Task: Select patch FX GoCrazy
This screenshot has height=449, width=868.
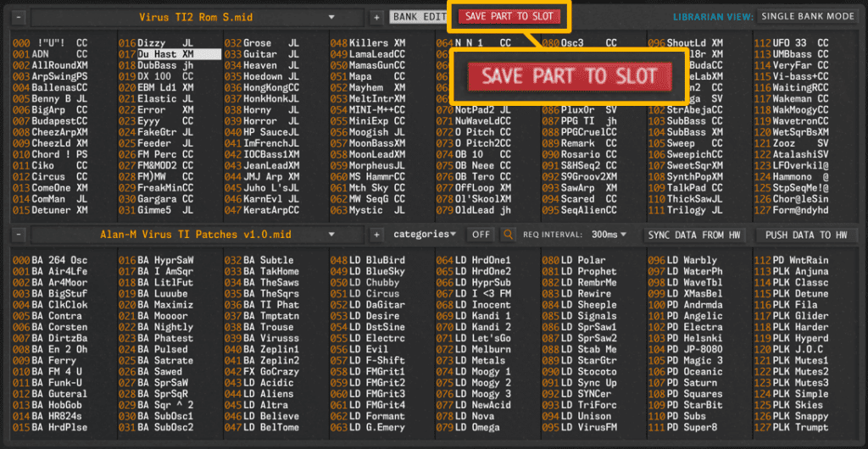Action: coord(262,372)
